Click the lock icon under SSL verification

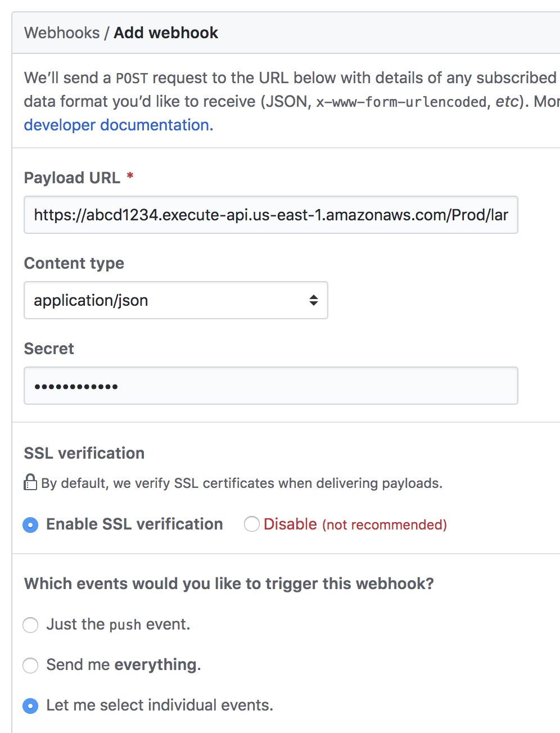30,482
